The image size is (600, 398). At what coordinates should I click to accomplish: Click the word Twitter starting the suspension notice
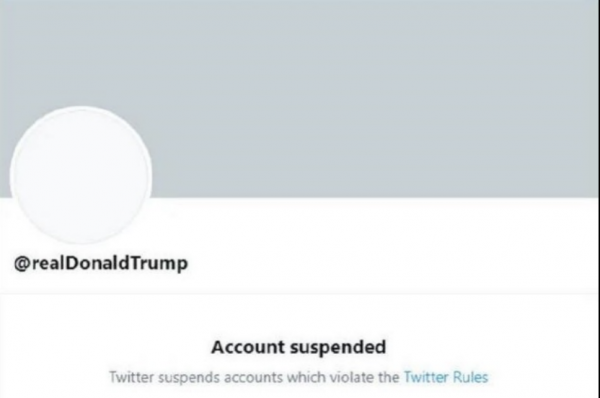(x=132, y=377)
